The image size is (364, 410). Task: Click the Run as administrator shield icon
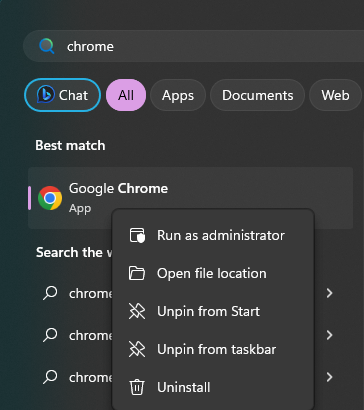pyautogui.click(x=137, y=235)
